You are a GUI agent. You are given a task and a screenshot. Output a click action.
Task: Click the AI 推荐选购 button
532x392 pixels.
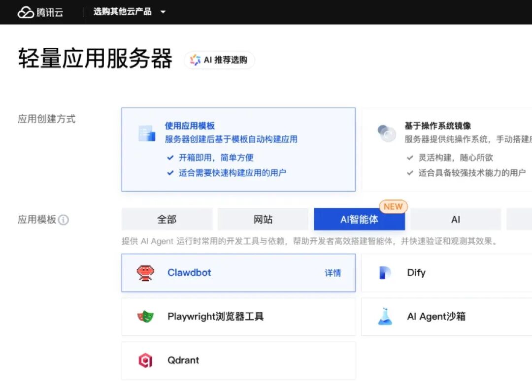click(220, 60)
